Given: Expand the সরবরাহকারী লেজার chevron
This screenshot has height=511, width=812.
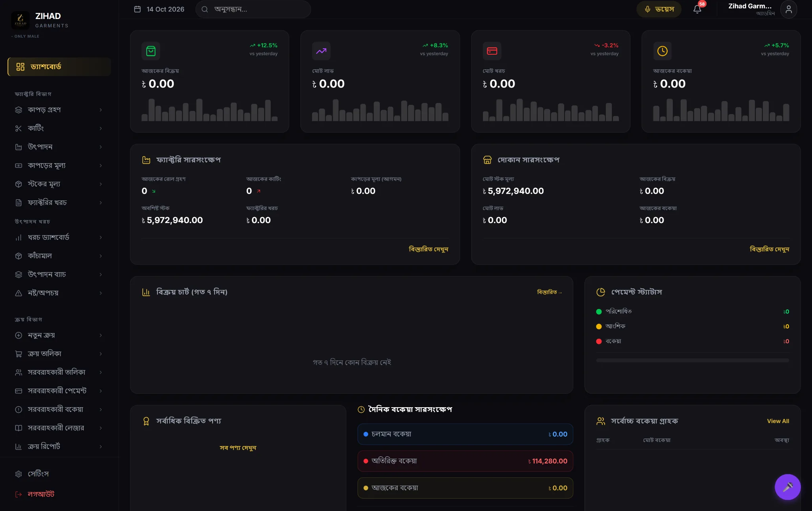Looking at the screenshot, I should (x=101, y=428).
